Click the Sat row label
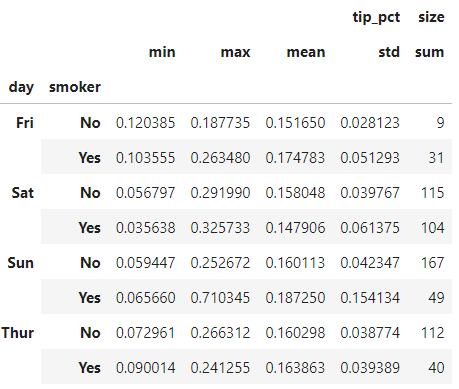 point(23,193)
